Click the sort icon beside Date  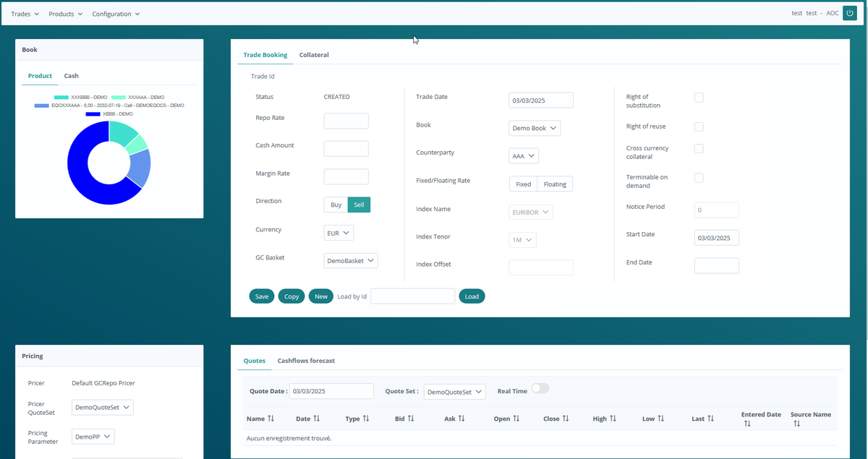click(x=317, y=419)
